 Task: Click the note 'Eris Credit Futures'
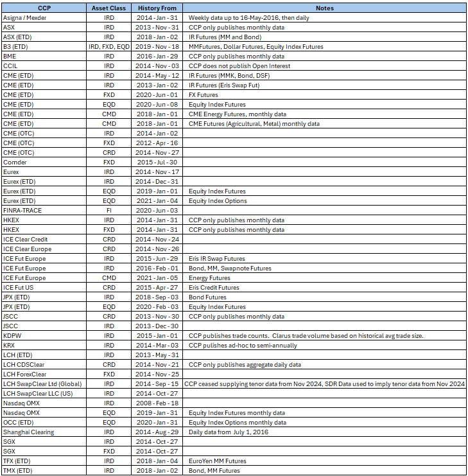325,288
